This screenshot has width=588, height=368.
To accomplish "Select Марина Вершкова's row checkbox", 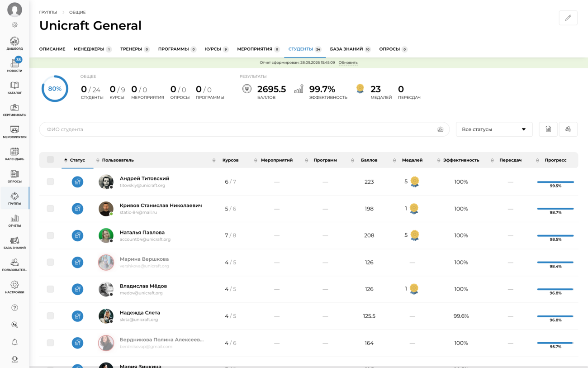I will [50, 262].
